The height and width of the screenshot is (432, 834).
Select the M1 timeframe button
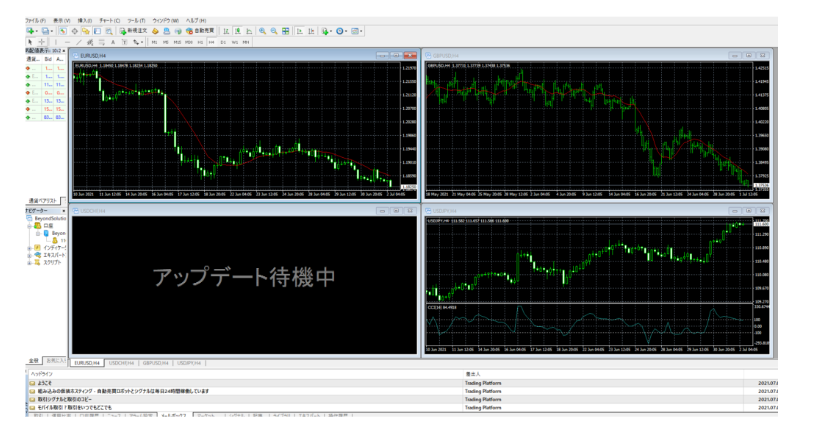pos(154,42)
